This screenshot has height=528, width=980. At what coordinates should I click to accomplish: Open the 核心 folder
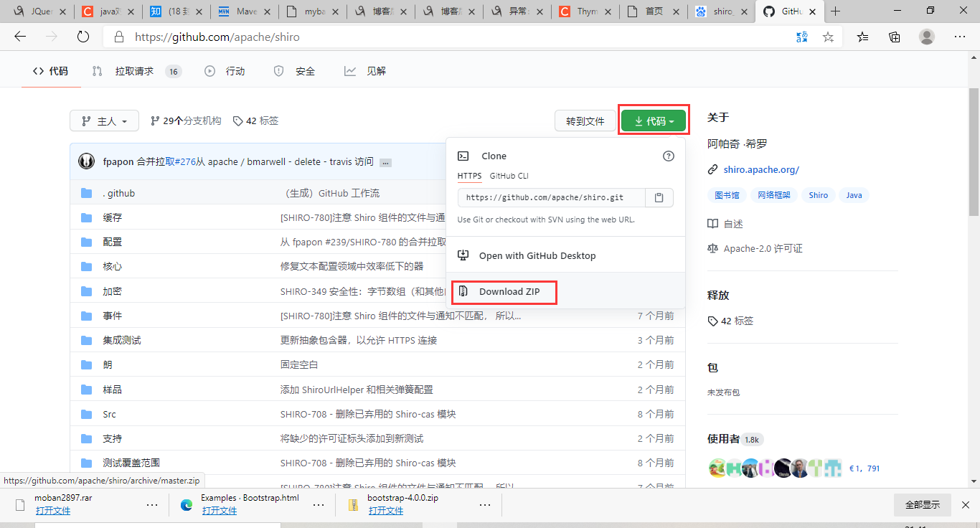(x=112, y=266)
